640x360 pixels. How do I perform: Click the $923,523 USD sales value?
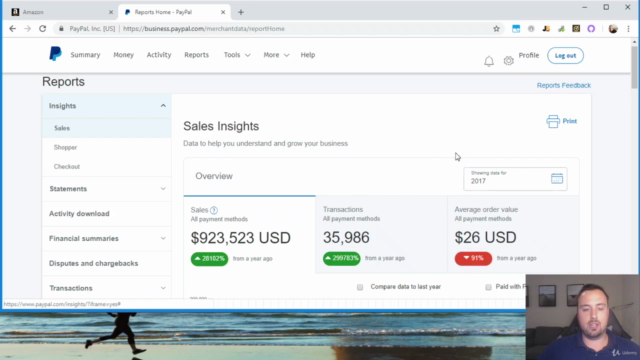click(x=240, y=238)
